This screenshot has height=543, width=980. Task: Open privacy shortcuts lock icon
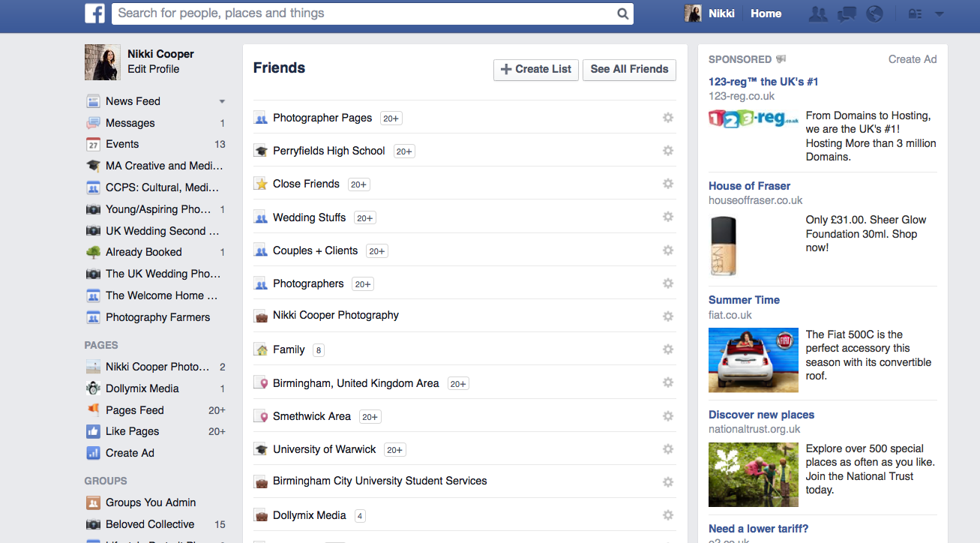click(x=914, y=13)
